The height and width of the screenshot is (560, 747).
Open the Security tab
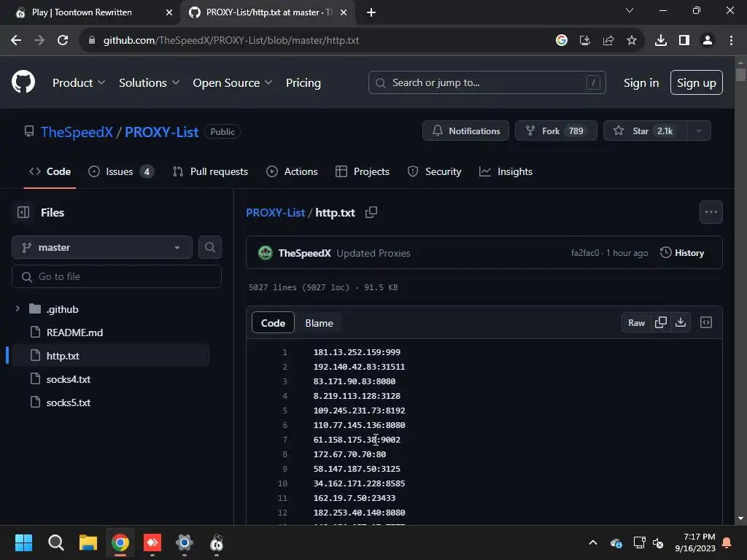[x=435, y=171]
